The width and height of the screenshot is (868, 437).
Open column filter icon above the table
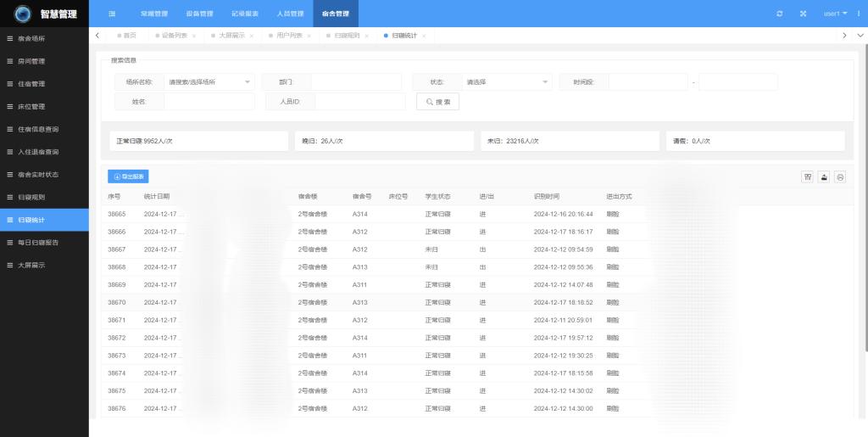click(808, 176)
